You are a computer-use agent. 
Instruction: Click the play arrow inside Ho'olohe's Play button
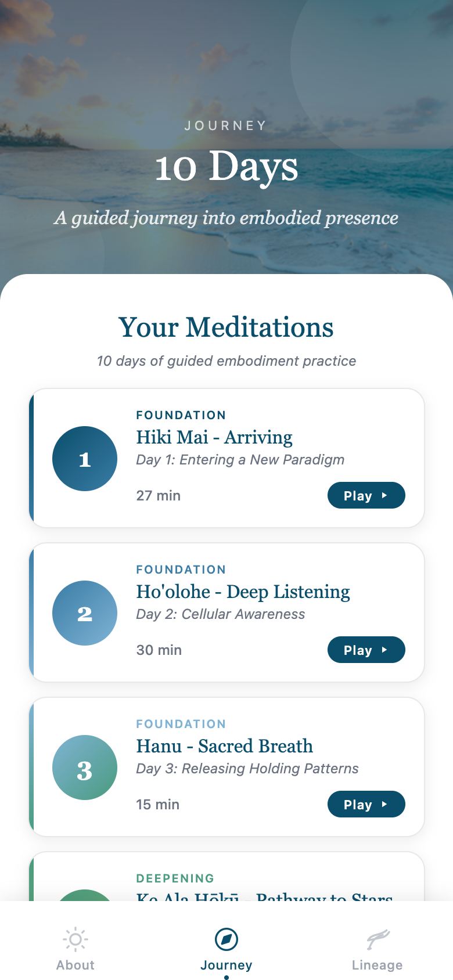point(384,650)
